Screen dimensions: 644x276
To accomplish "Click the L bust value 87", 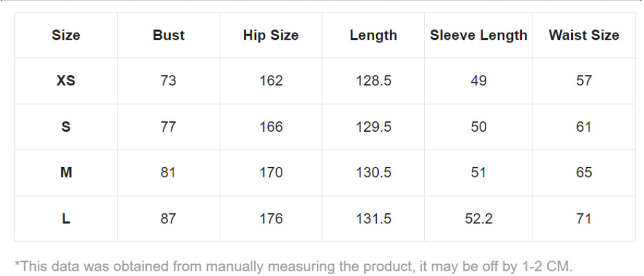I will click(168, 219).
